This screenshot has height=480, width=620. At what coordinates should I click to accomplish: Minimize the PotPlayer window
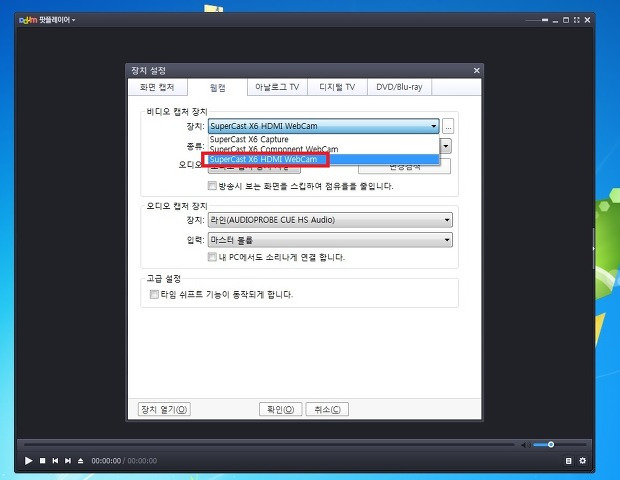click(555, 21)
